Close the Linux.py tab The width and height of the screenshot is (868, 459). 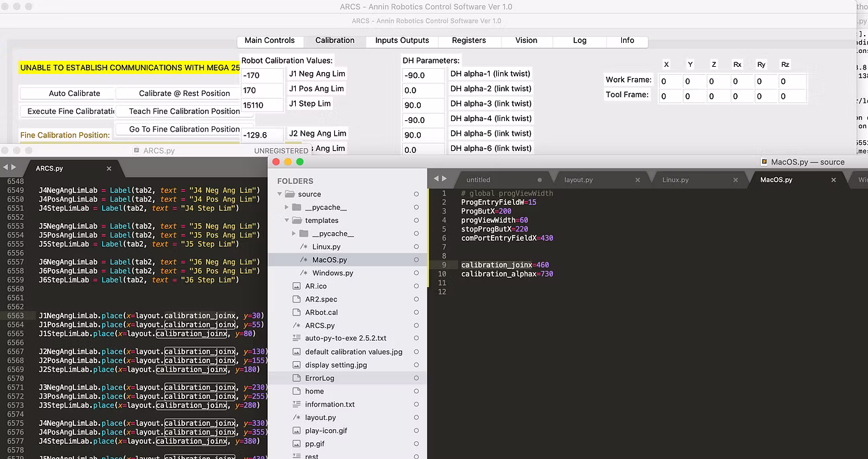click(736, 180)
